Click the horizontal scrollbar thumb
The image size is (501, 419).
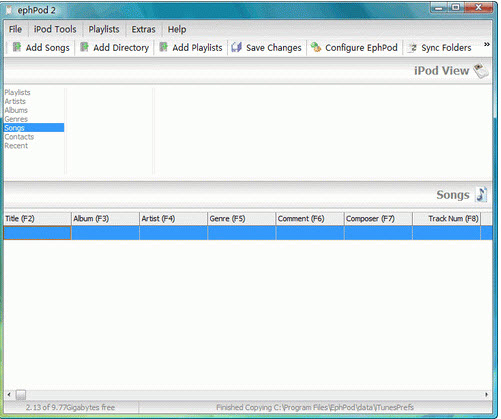click(21, 395)
